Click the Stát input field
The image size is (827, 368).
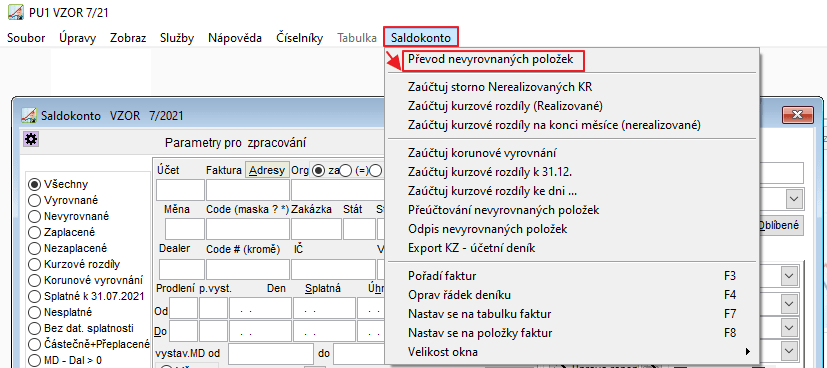(x=359, y=229)
